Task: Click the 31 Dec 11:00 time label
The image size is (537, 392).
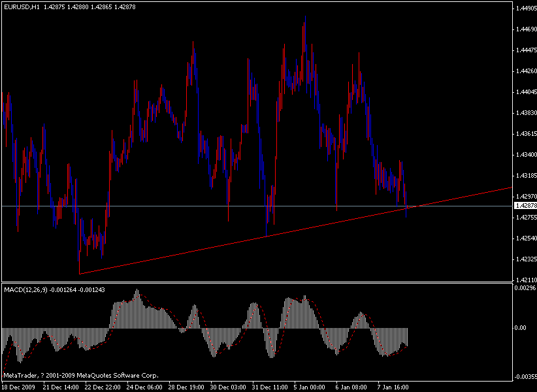Action: (270, 387)
